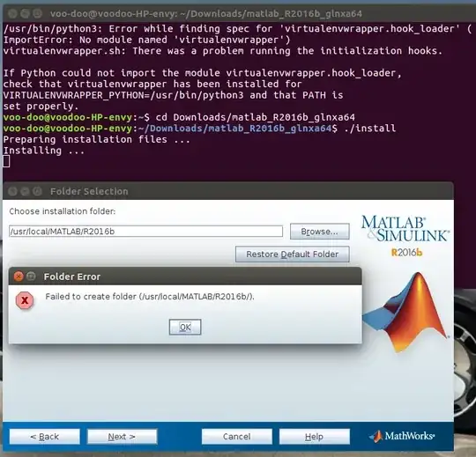Maximize the terminal window

pos(37,13)
